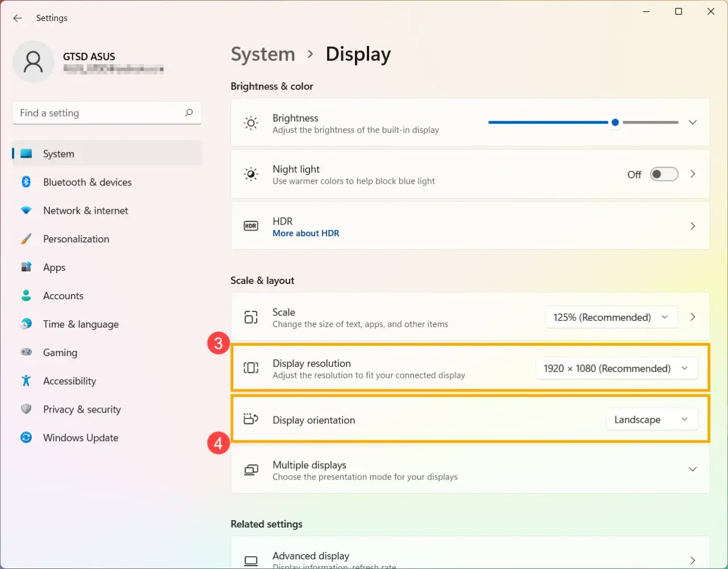Go to Accounts settings
The height and width of the screenshot is (569, 728).
[107, 295]
